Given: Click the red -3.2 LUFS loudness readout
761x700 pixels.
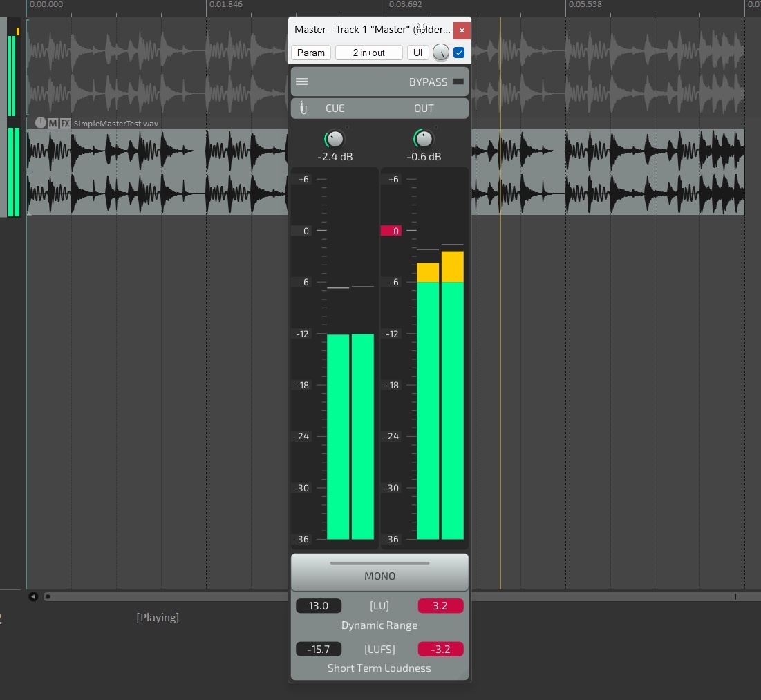Looking at the screenshot, I should tap(440, 649).
